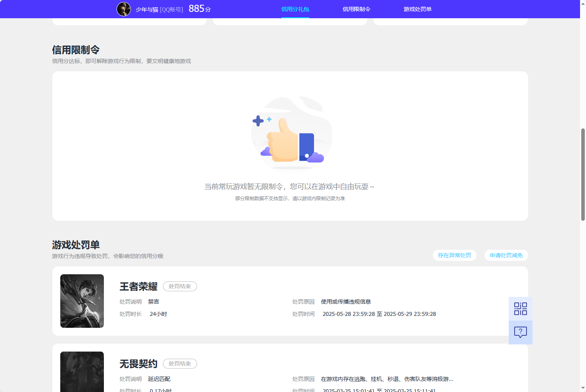The width and height of the screenshot is (586, 392).
Task: Click the question mark feedback icon
Action: (x=520, y=332)
